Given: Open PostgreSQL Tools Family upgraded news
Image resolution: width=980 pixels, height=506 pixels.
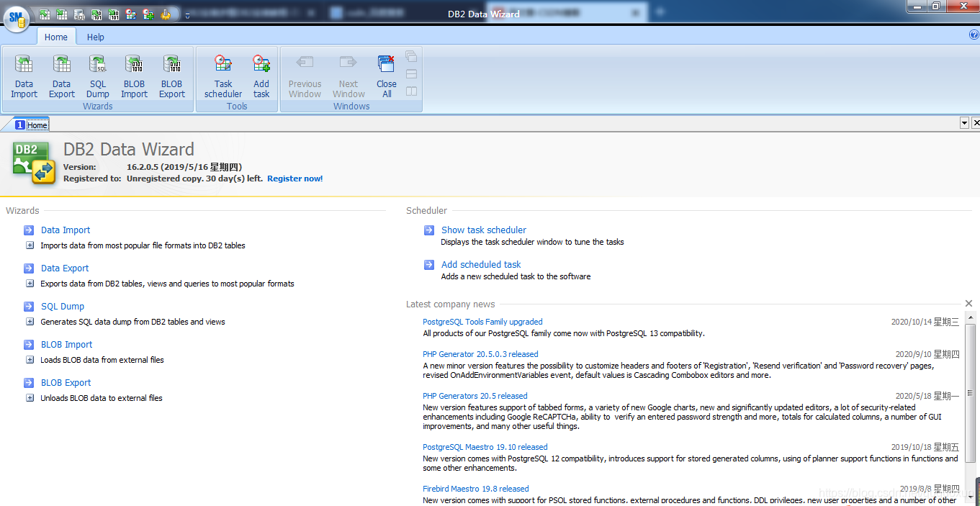Looking at the screenshot, I should click(482, 322).
